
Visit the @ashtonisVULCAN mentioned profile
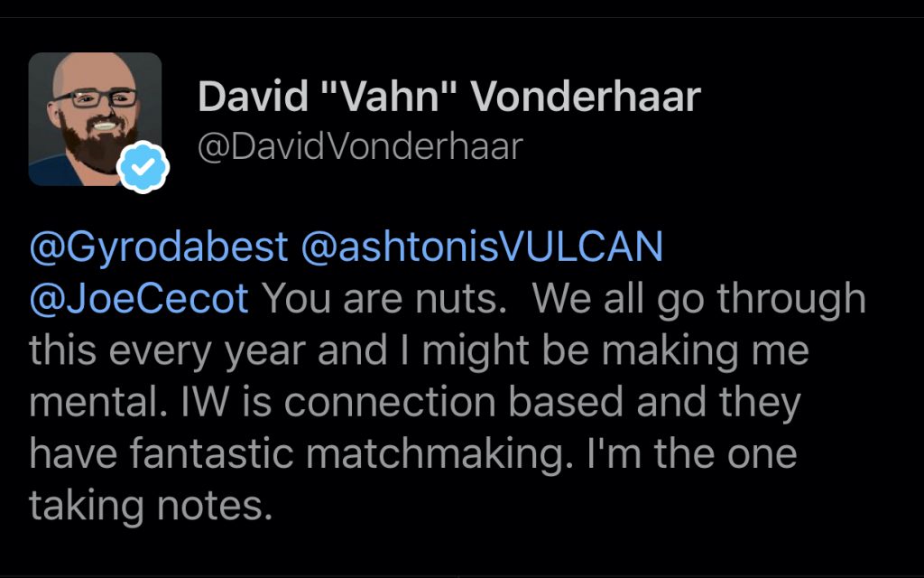click(x=482, y=247)
